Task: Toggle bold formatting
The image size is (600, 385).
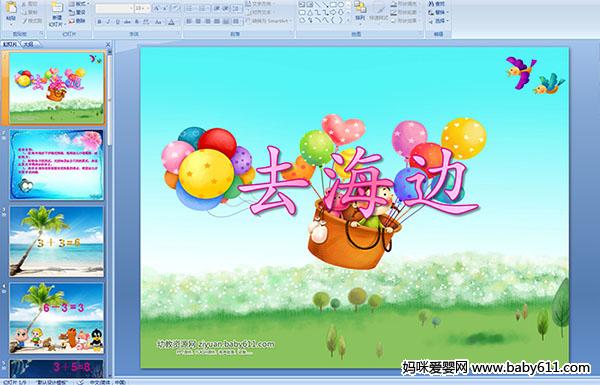Action: point(99,22)
